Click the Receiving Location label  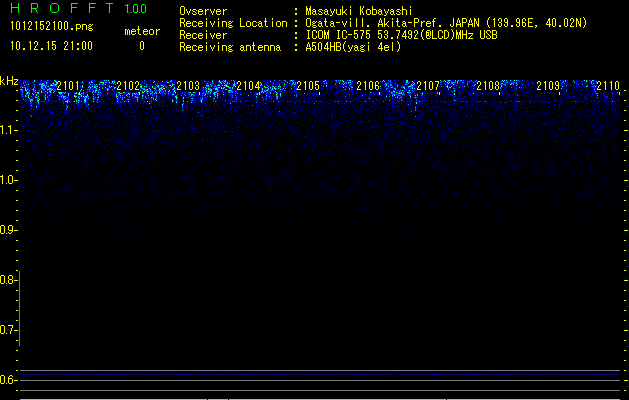coord(233,23)
